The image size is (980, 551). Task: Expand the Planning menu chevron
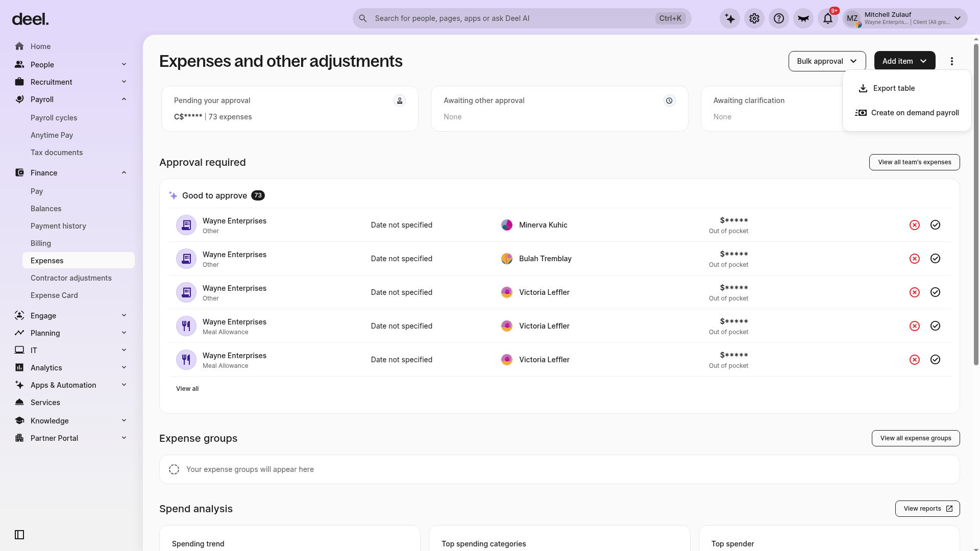(x=124, y=333)
